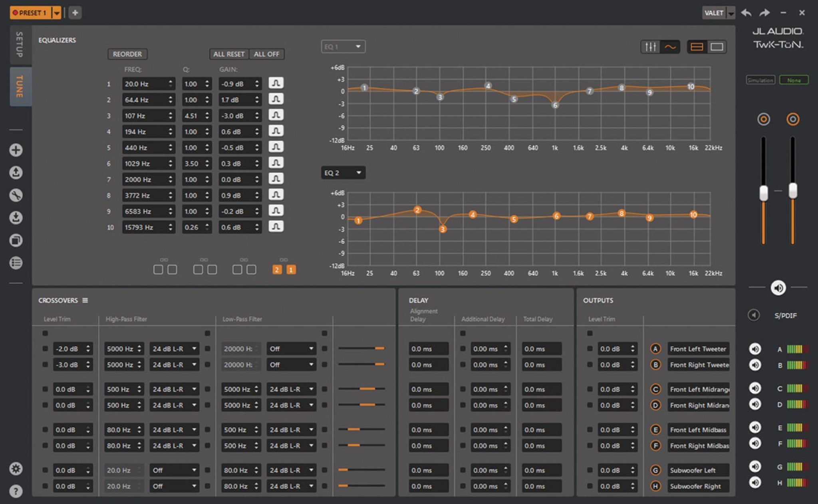The image size is (818, 504).
Task: Open Subwoofer Left high-pass Off dropdown
Action: [x=174, y=470]
